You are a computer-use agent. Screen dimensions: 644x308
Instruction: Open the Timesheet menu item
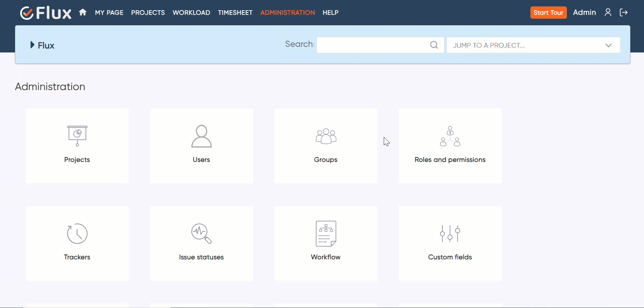point(235,13)
